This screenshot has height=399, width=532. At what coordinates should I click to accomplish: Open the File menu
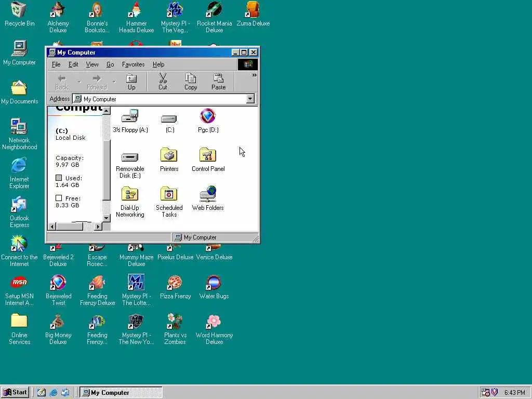[x=56, y=64]
